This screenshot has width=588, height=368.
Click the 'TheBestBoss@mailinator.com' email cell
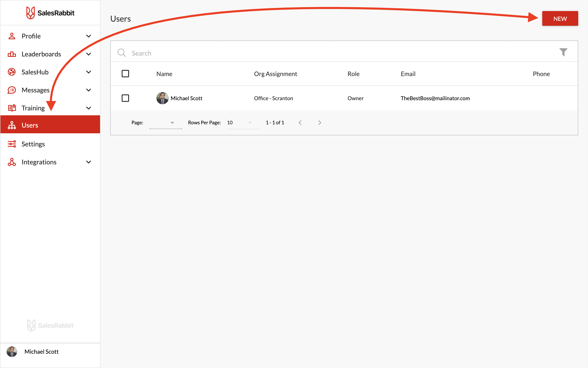[435, 98]
